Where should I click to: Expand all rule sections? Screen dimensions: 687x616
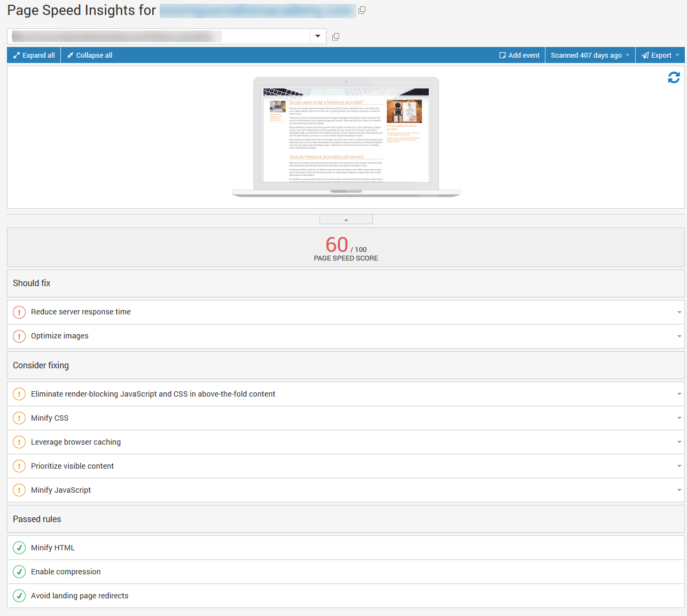pos(34,56)
